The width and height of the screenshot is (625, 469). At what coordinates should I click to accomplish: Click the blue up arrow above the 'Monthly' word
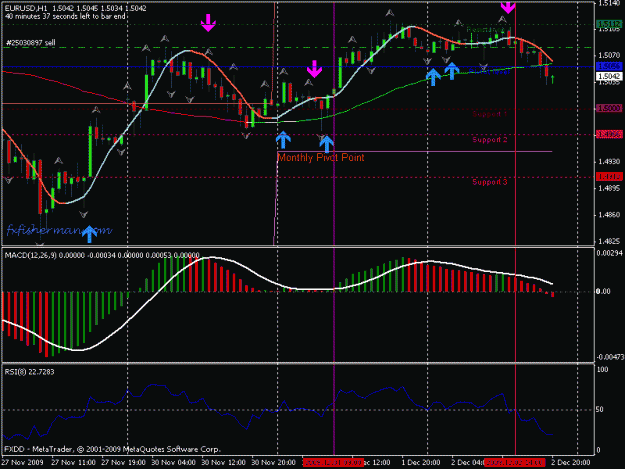point(283,140)
